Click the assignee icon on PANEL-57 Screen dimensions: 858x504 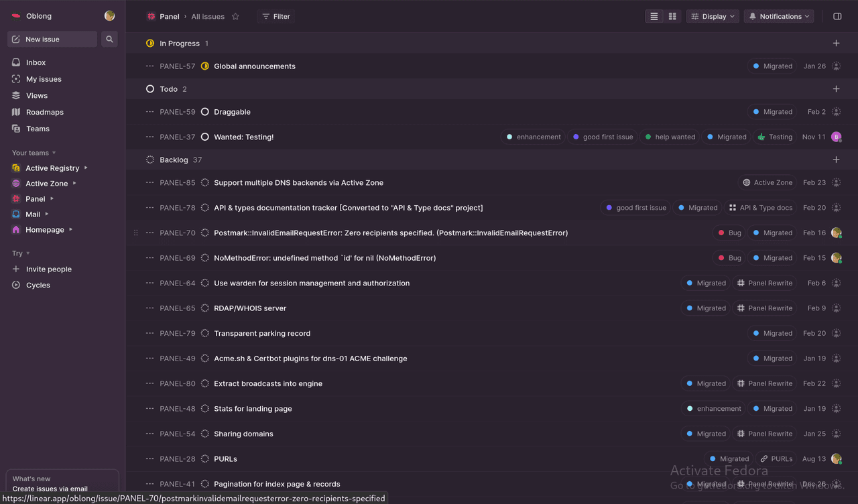[836, 66]
